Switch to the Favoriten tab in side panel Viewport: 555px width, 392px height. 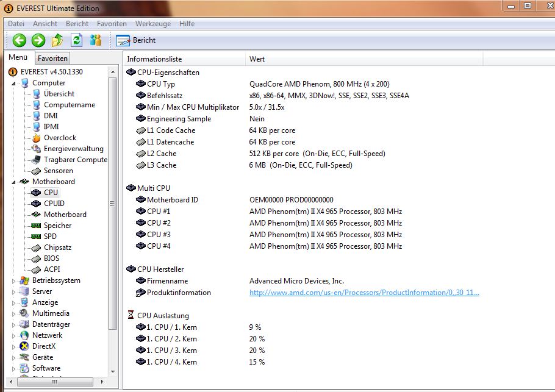(52, 59)
